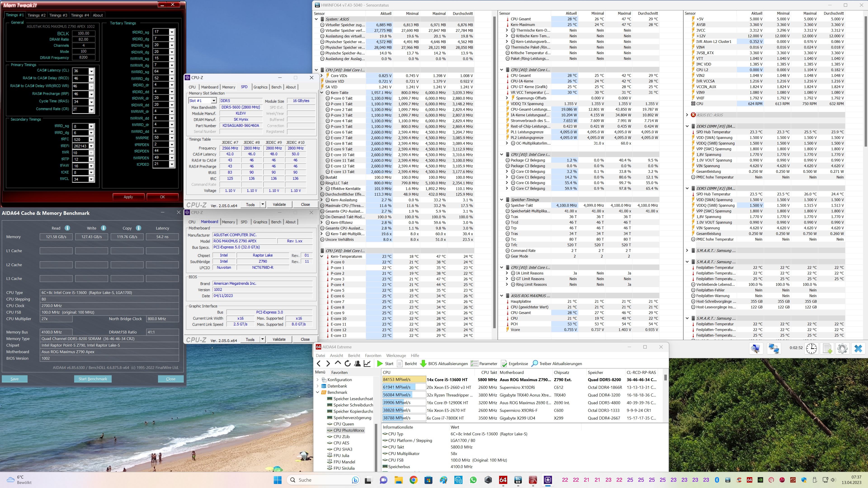This screenshot has width=868, height=488.
Task: Click the Apply button in MemTweakIt
Action: 128,197
